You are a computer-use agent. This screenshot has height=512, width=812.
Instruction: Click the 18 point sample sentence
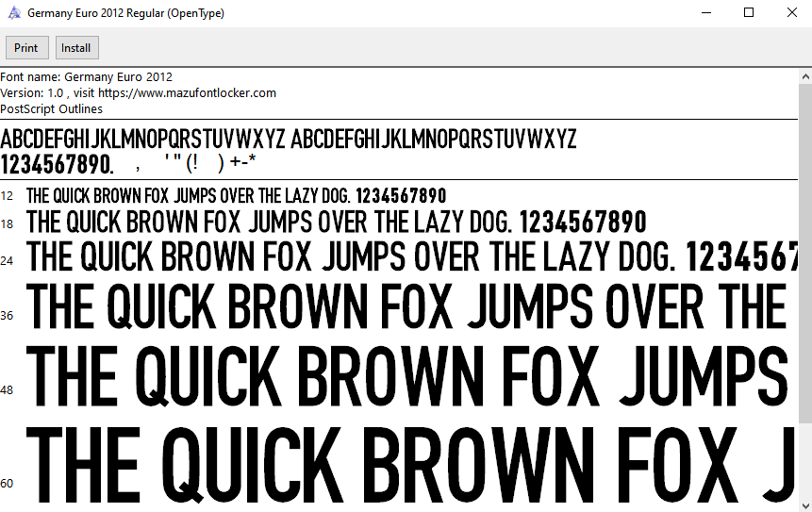(336, 223)
